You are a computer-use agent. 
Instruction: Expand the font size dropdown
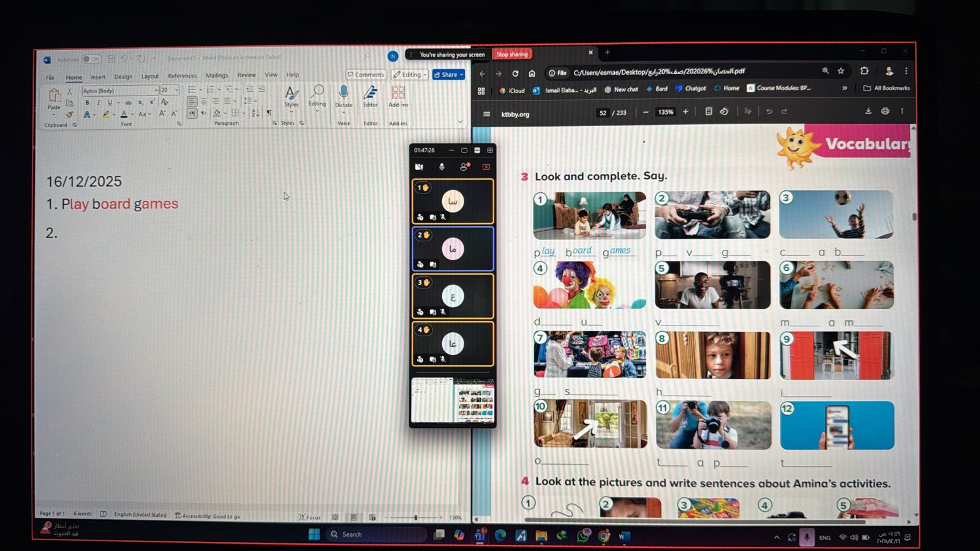pyautogui.click(x=176, y=91)
